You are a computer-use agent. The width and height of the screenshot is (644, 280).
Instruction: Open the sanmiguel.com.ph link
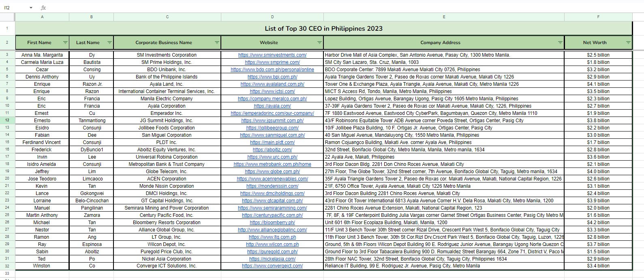point(272,135)
